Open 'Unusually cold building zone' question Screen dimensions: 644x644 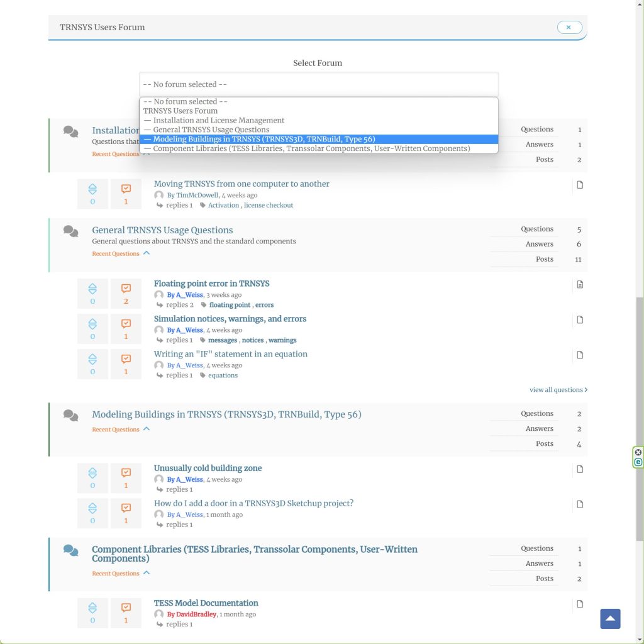tap(208, 468)
